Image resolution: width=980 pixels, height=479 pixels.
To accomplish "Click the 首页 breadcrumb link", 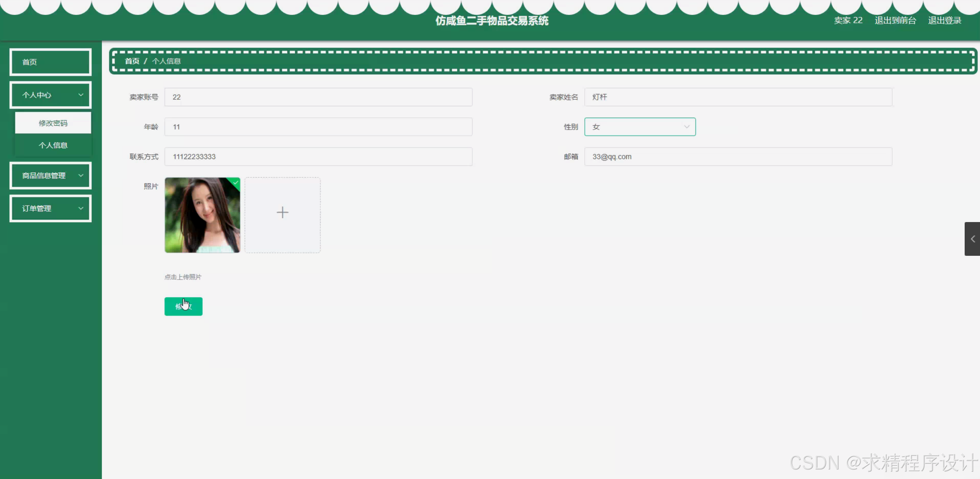I will (x=132, y=61).
